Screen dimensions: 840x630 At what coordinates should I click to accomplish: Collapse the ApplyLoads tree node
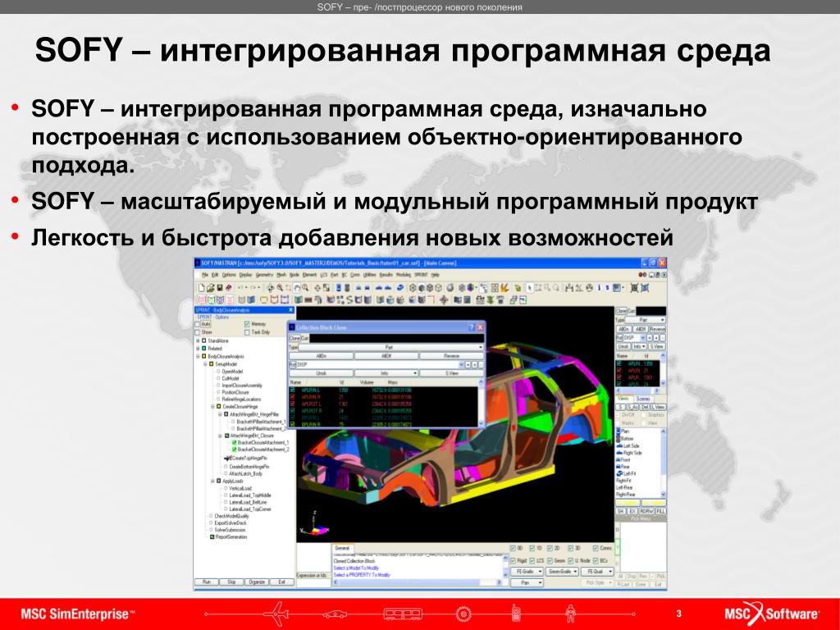pos(212,481)
